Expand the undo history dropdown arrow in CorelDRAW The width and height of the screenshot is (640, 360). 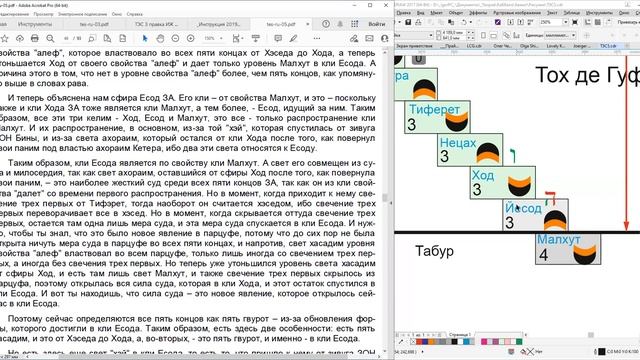pyautogui.click(x=470, y=22)
